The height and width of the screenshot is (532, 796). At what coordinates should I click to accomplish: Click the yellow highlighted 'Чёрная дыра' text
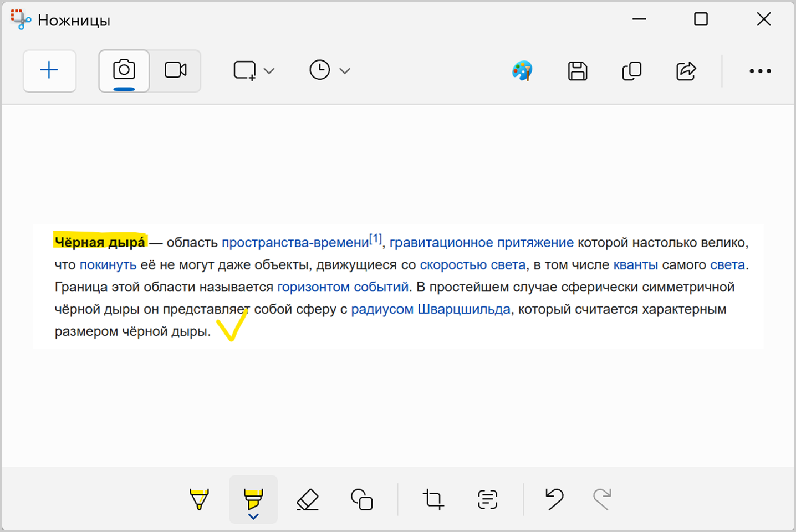pos(100,242)
